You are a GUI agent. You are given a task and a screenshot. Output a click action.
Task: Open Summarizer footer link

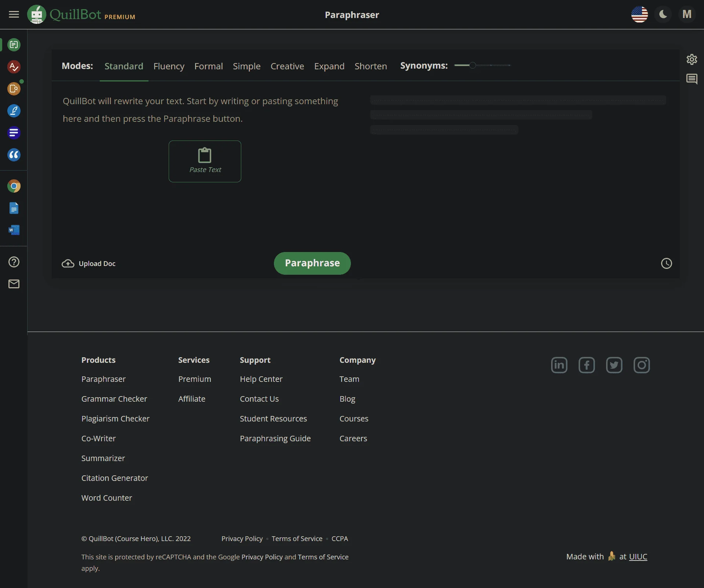103,458
